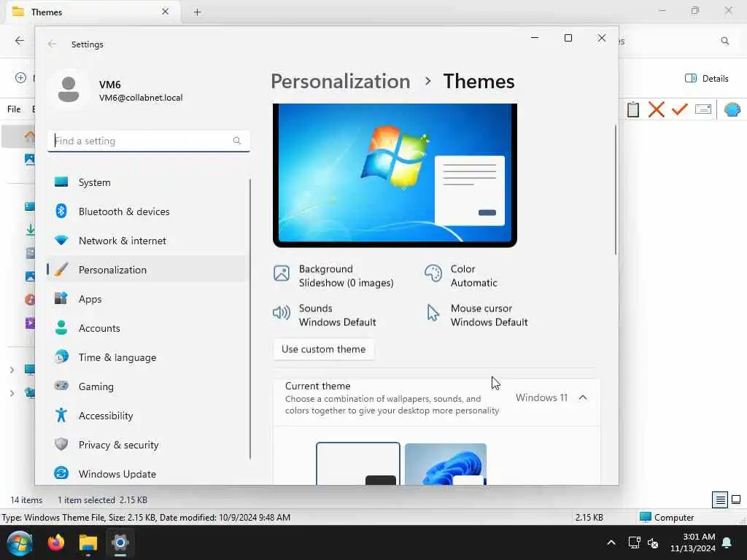This screenshot has height=560, width=747.
Task: Click the orange checkmark toolbar icon
Action: (679, 109)
